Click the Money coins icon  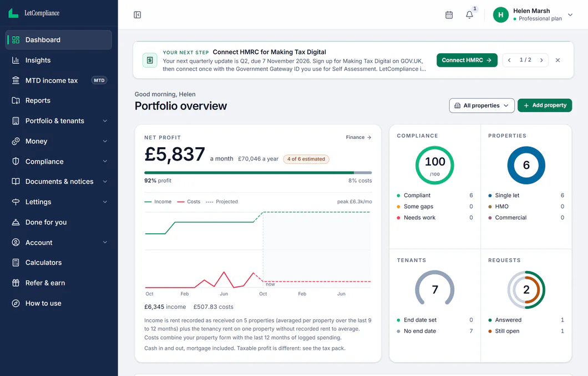tap(16, 141)
